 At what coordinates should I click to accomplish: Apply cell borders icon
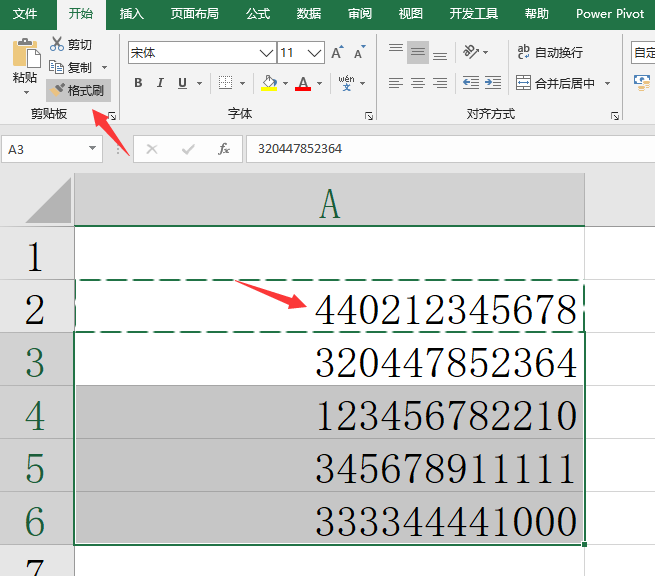pos(226,83)
